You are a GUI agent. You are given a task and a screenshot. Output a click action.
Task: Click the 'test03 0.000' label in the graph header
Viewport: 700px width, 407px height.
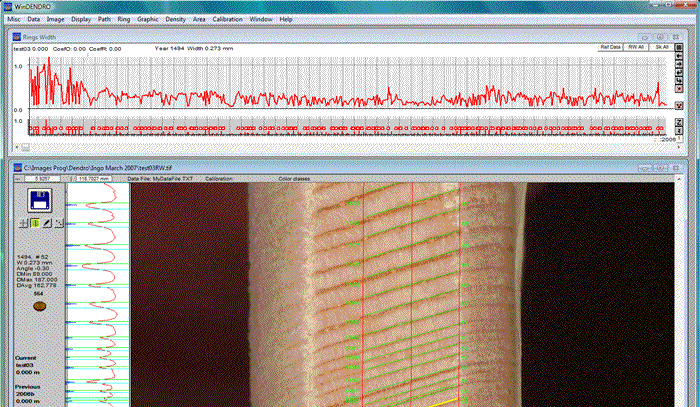click(31, 49)
